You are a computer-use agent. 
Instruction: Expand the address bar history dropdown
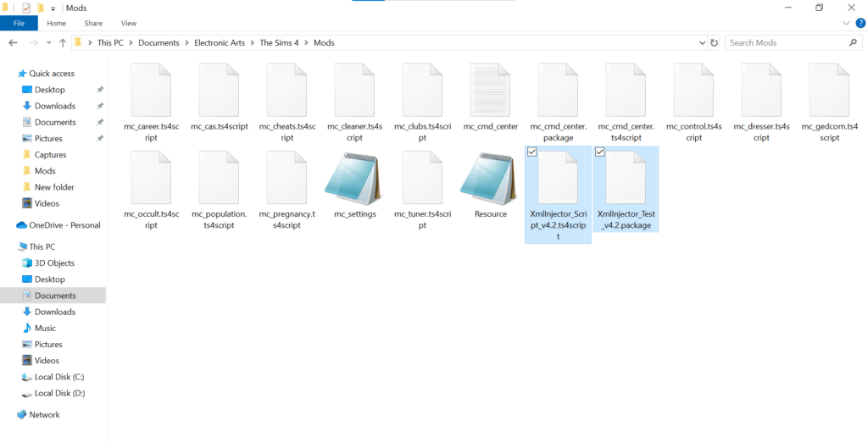pos(701,42)
